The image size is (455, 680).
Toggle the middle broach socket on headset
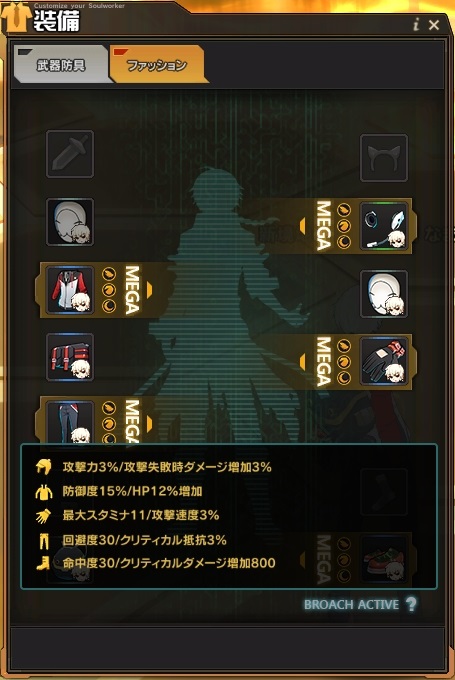344,226
